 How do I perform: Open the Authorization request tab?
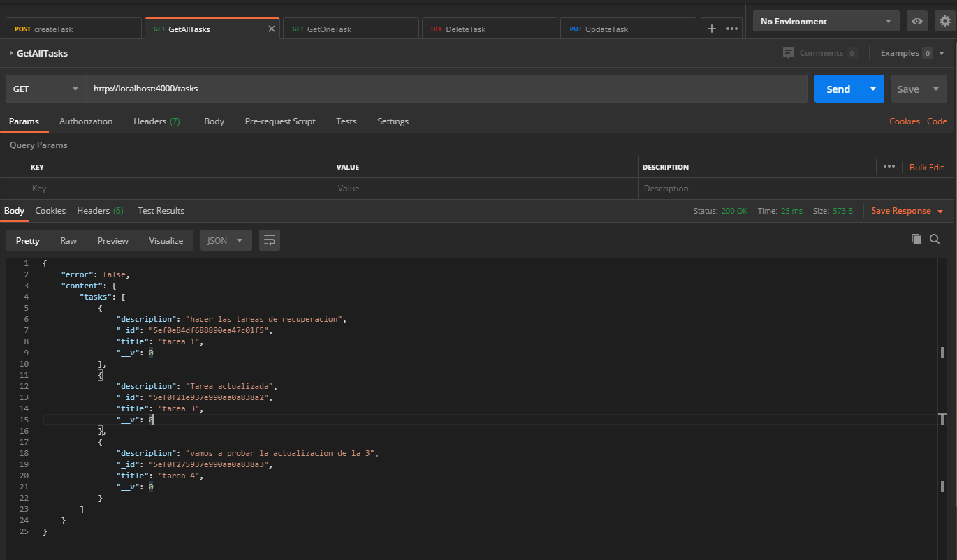click(86, 121)
